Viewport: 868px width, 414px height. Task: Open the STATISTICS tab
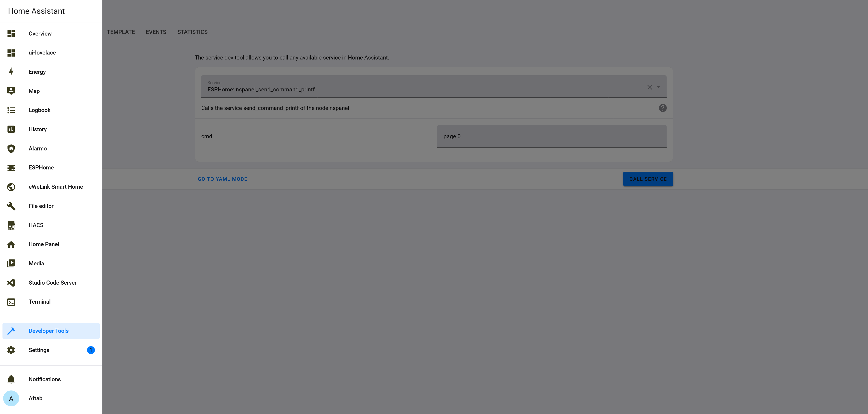click(192, 32)
